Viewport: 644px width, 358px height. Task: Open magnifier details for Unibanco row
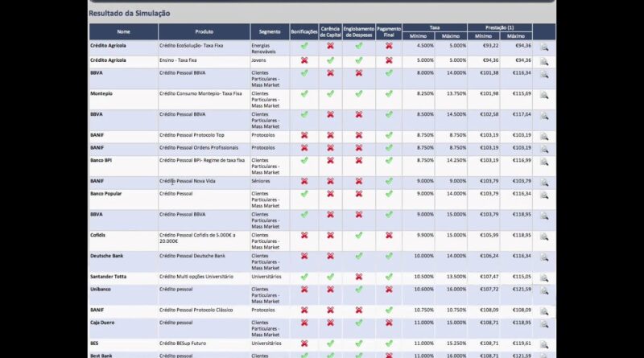(544, 291)
